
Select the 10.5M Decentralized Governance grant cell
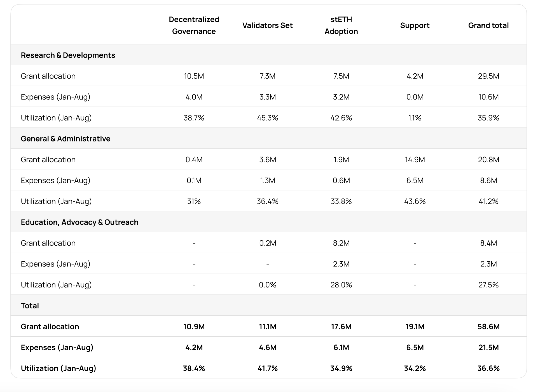pyautogui.click(x=194, y=76)
